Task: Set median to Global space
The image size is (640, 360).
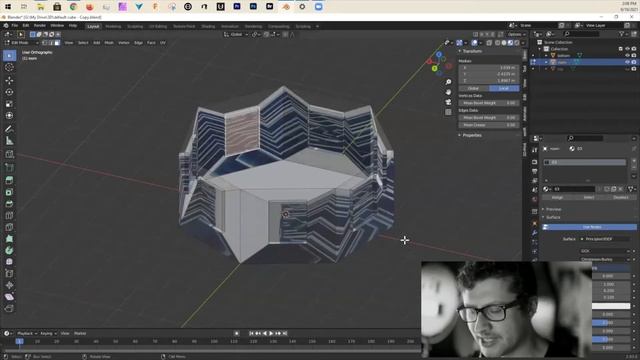Action: (473, 88)
